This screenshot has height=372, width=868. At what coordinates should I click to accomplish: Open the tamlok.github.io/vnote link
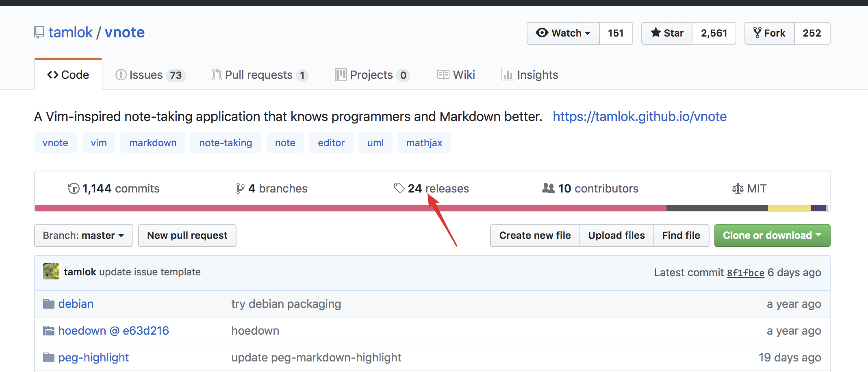pyautogui.click(x=640, y=117)
